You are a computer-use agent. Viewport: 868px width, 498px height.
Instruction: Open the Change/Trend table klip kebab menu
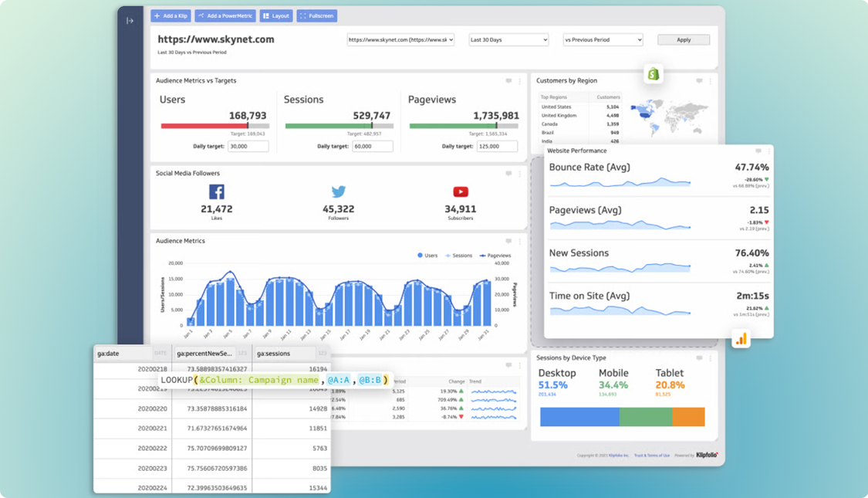[520, 365]
